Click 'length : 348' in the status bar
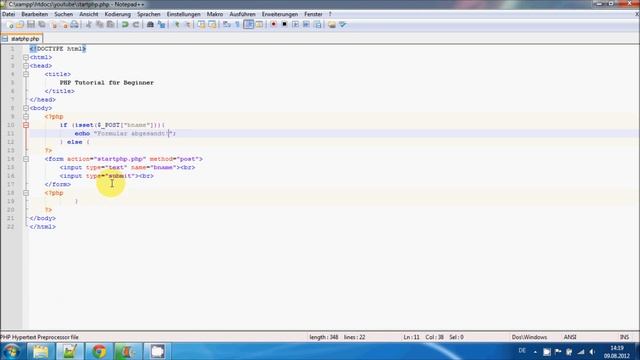This screenshot has width=640, height=360. coord(324,337)
